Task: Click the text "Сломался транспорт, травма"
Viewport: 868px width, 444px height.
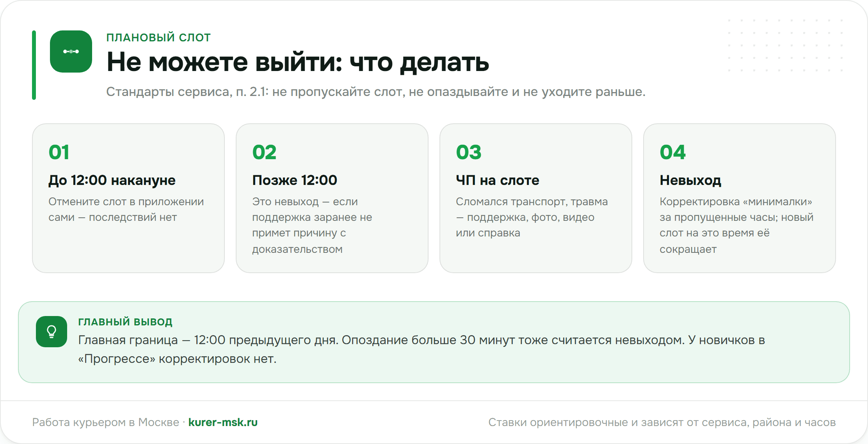Action: tap(532, 202)
